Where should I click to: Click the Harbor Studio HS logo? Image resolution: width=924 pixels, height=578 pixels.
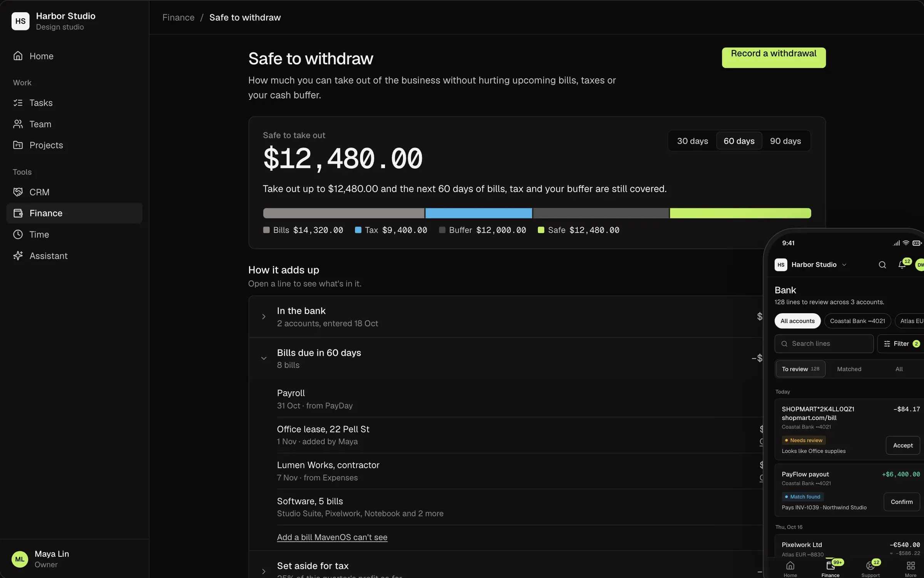(20, 21)
